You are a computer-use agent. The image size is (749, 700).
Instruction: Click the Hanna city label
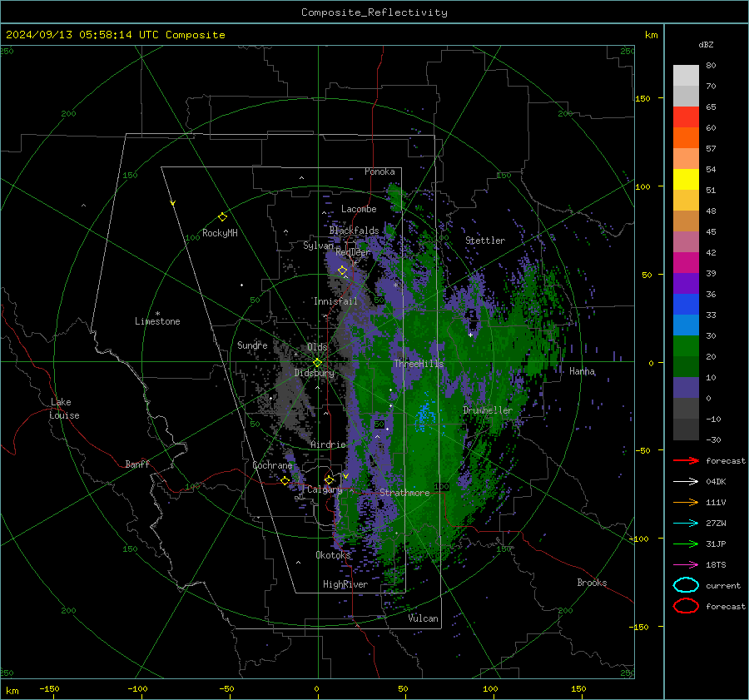pyautogui.click(x=582, y=371)
